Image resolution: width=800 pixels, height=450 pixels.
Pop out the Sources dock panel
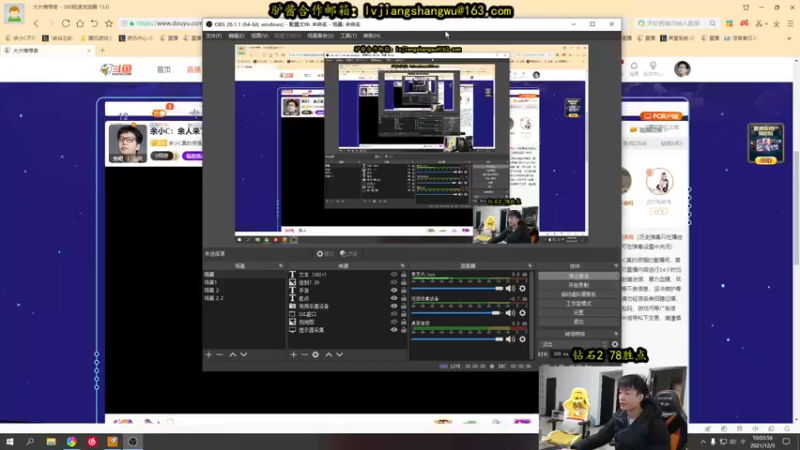[x=403, y=266]
